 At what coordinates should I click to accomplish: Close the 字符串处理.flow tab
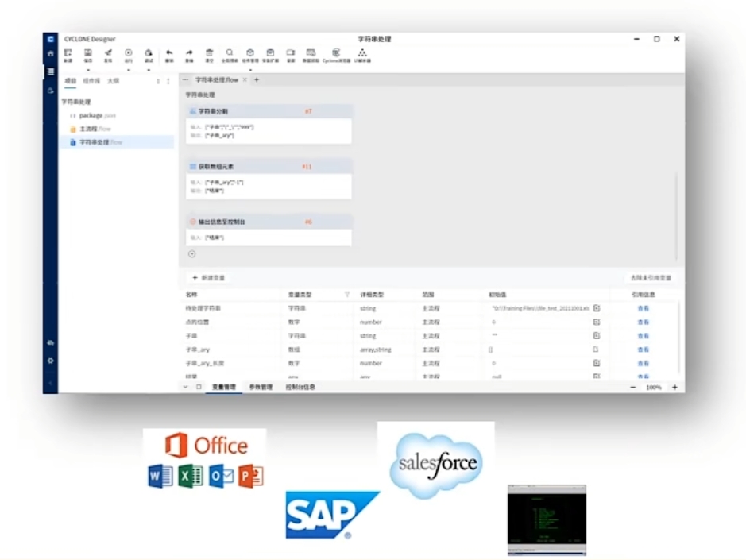(x=245, y=80)
